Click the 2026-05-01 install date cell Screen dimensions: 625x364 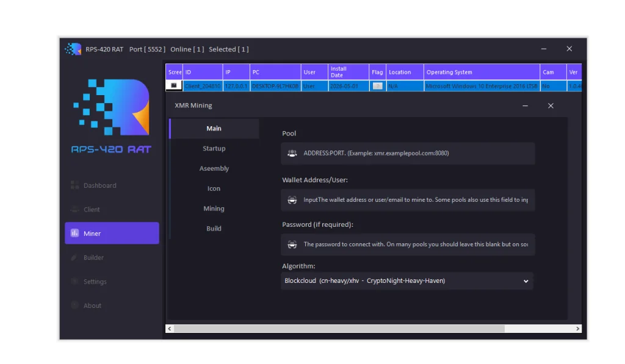[349, 86]
